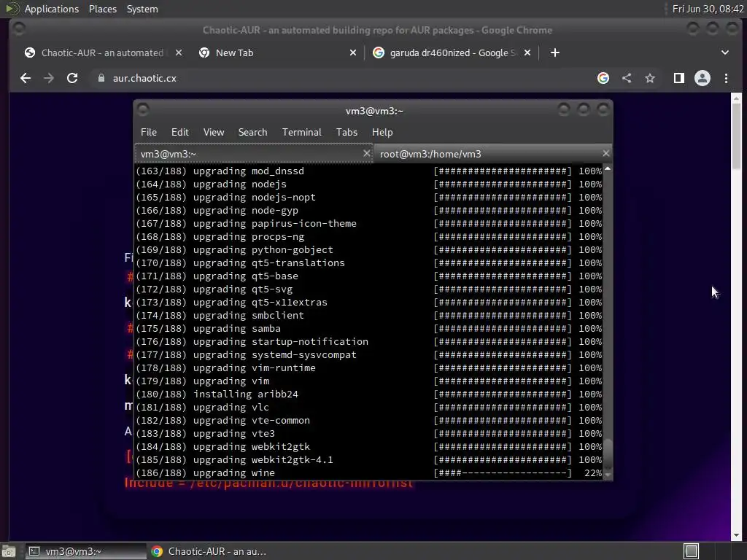Image resolution: width=747 pixels, height=560 pixels.
Task: Open Chrome three-dot menu
Action: [x=726, y=78]
